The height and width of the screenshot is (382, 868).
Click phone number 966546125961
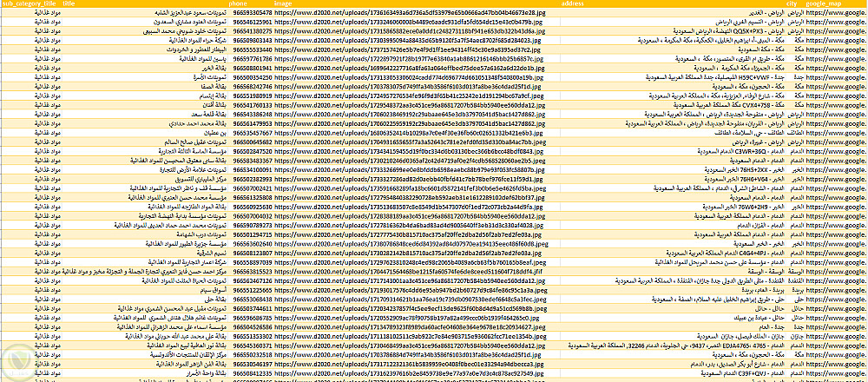click(x=252, y=22)
